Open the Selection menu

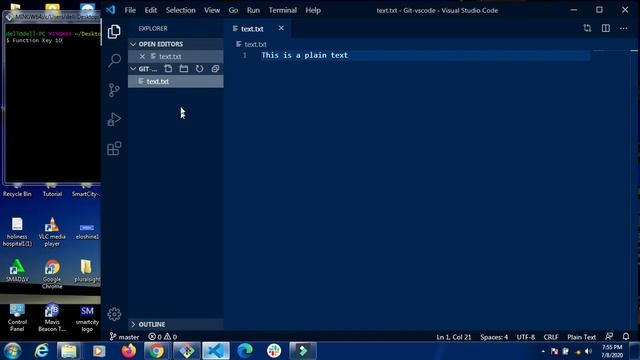click(x=180, y=10)
